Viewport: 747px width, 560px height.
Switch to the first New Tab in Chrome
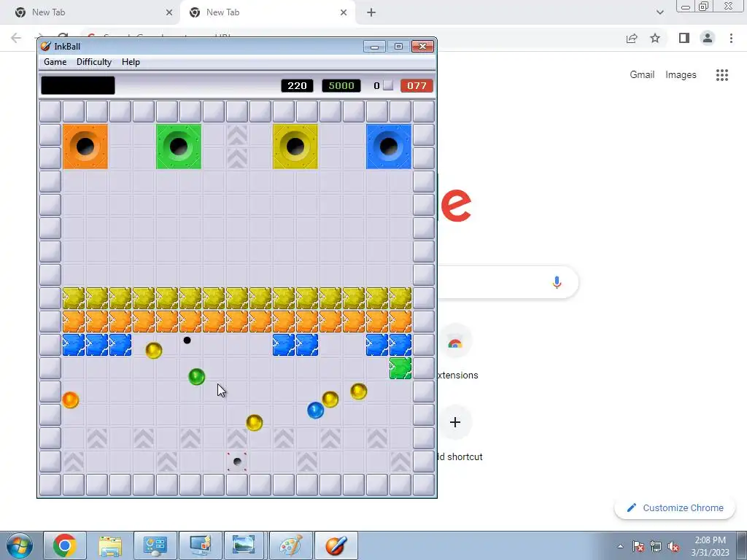(90, 12)
